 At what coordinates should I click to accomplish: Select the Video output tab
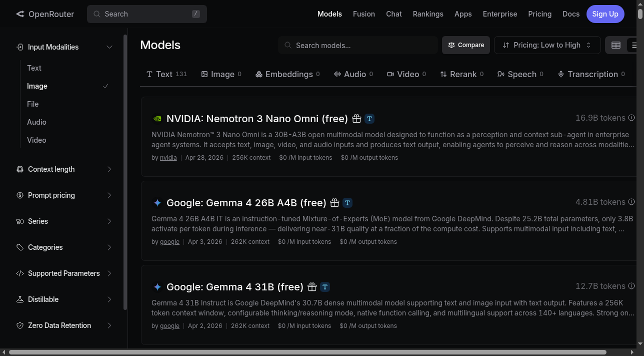click(406, 74)
